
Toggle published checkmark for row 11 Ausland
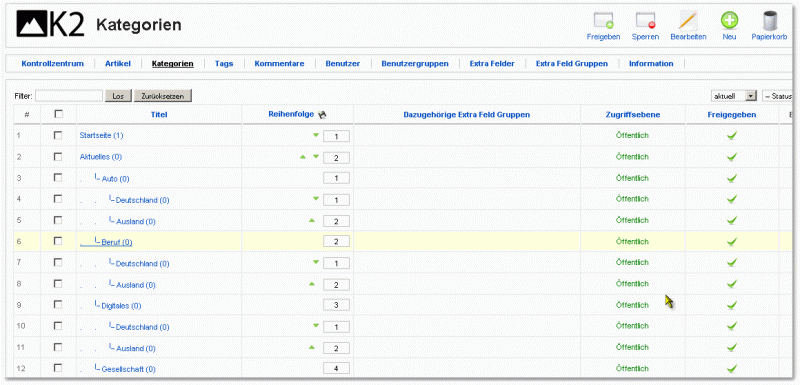(x=732, y=347)
